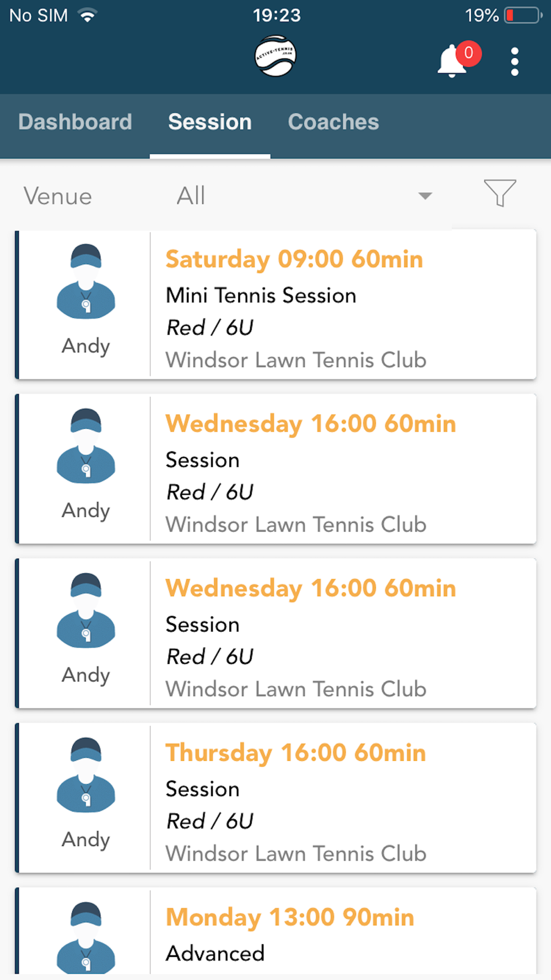Tap the red notification count badge
Viewport: 551px width, 980px height.
click(x=468, y=53)
